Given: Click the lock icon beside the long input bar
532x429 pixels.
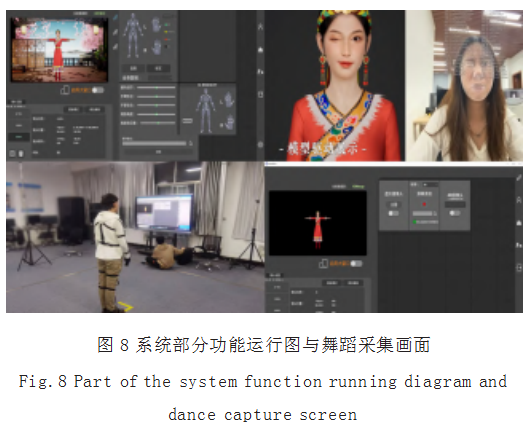Looking at the screenshot, I should pos(191,144).
